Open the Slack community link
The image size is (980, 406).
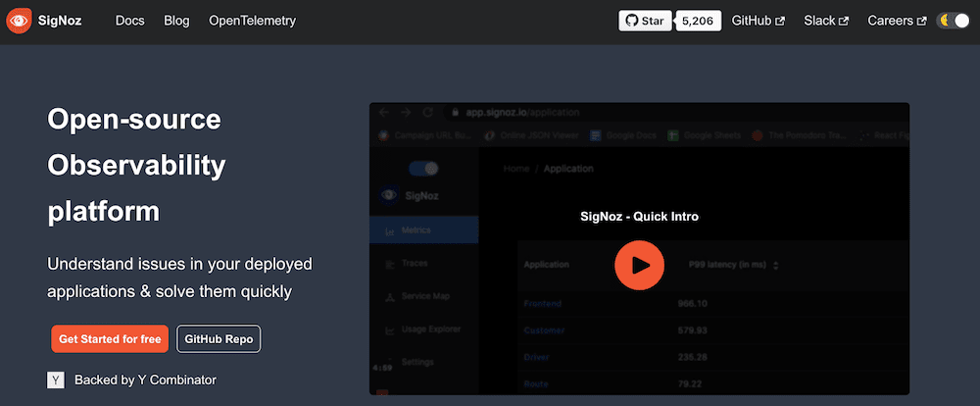826,21
